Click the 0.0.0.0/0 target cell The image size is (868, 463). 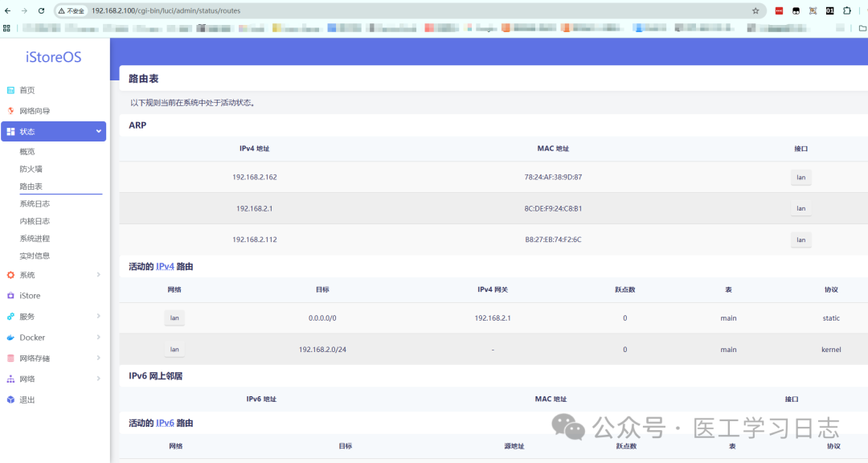click(x=322, y=318)
